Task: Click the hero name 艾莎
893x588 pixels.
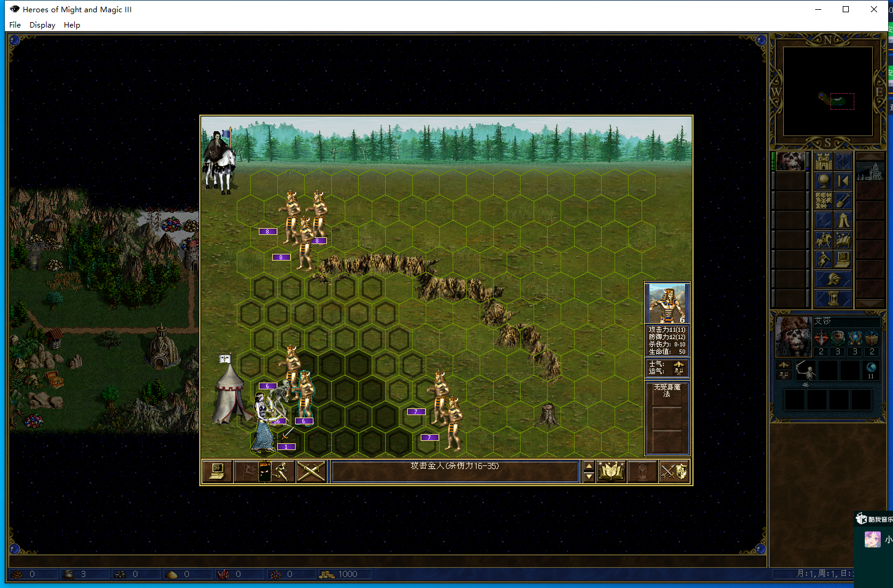Action: (x=822, y=321)
